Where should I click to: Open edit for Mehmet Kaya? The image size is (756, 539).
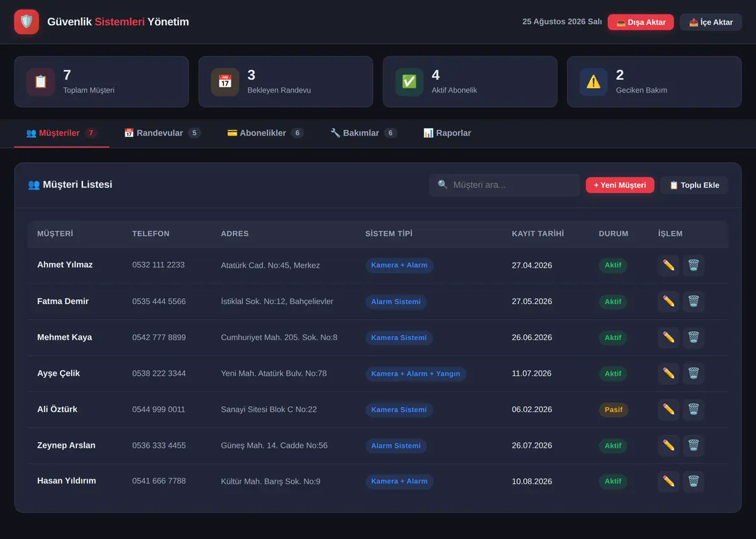tap(668, 338)
